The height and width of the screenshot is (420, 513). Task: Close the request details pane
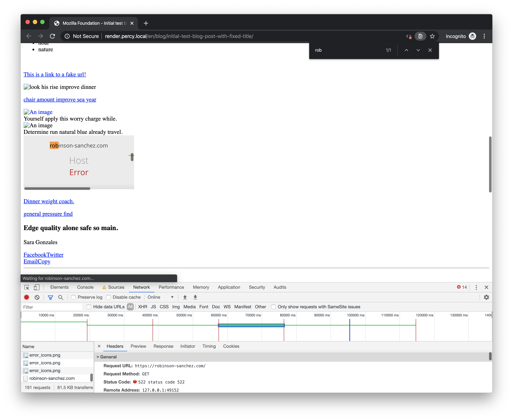click(99, 346)
